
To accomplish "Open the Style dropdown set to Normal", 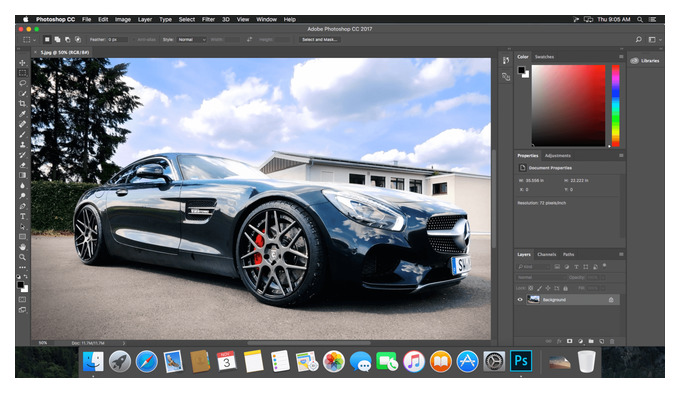I will point(192,39).
